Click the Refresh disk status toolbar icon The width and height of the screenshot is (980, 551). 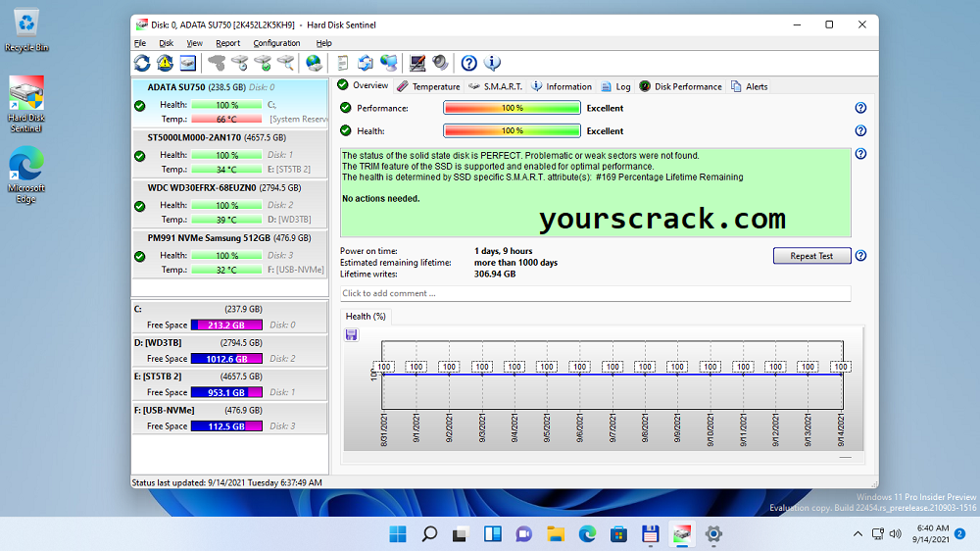pyautogui.click(x=142, y=63)
